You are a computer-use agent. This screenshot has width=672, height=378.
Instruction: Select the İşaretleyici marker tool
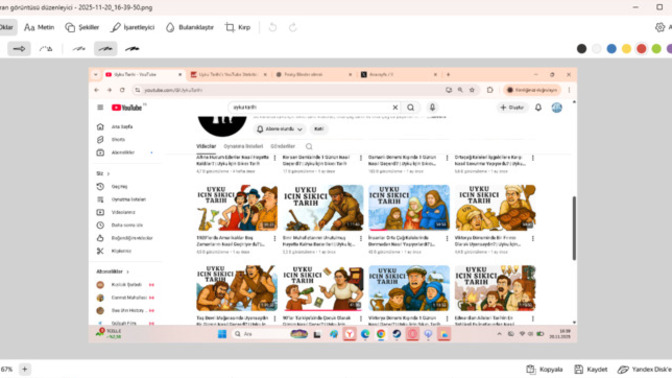[x=132, y=27]
